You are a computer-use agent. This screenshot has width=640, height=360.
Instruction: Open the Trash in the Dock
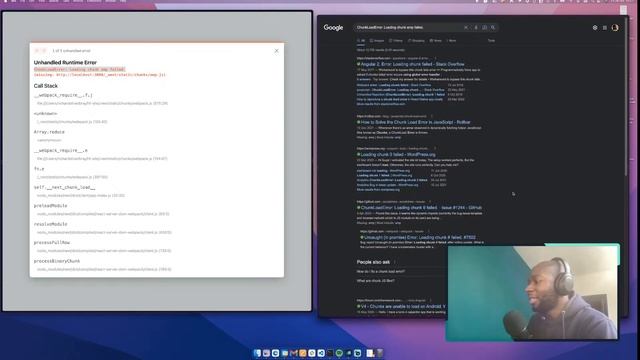coord(380,353)
